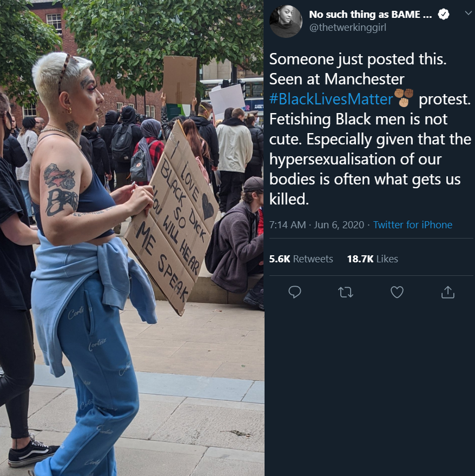The height and width of the screenshot is (476, 475).
Task: Open the #BlackLivesMatter hashtag link
Action: [x=331, y=99]
